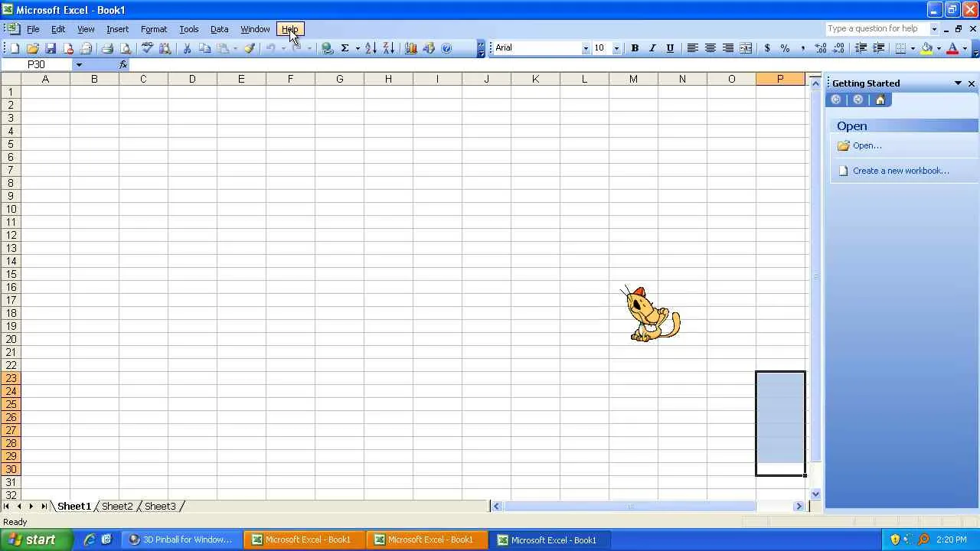Expand the AutoSum functions dropdown arrow
The height and width of the screenshot is (551, 980).
coord(357,48)
